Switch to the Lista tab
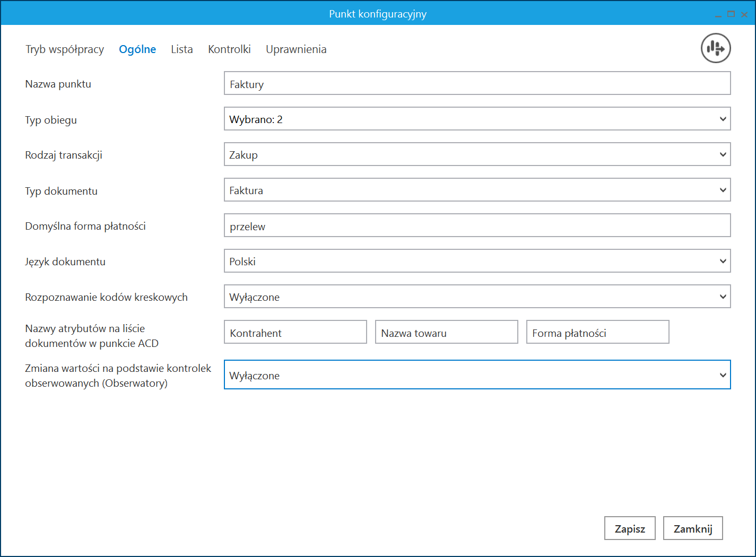 182,49
